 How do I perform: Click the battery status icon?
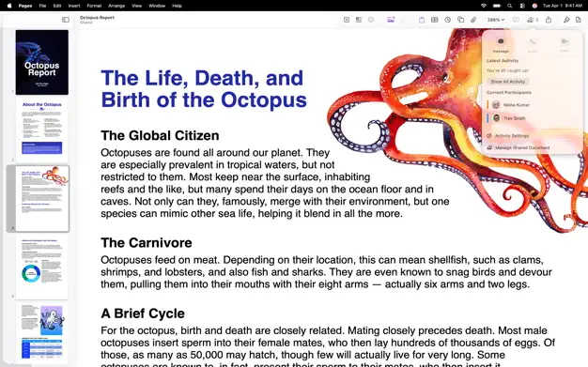[497, 6]
